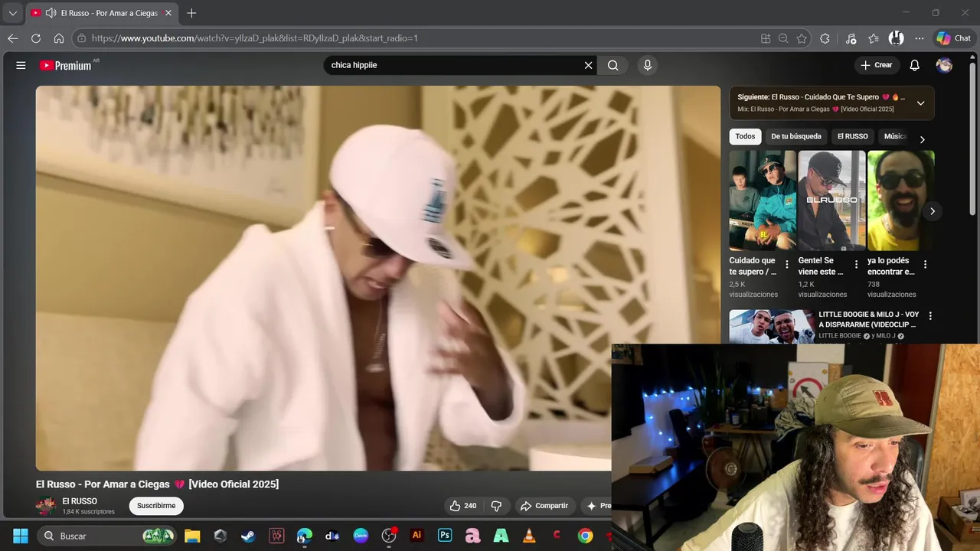The height and width of the screenshot is (551, 980).
Task: Click the browser address bar URL
Action: click(x=255, y=38)
